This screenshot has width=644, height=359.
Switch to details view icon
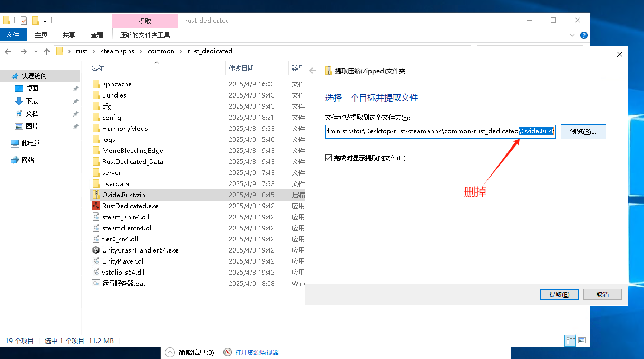(570, 341)
